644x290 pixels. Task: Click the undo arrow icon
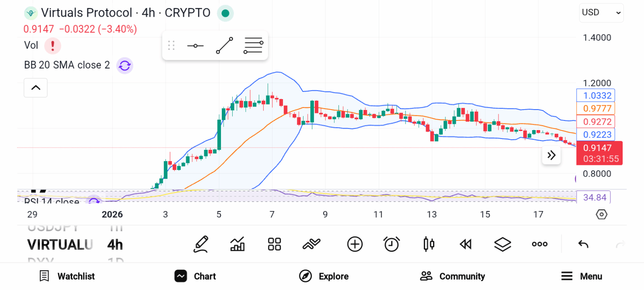point(583,244)
